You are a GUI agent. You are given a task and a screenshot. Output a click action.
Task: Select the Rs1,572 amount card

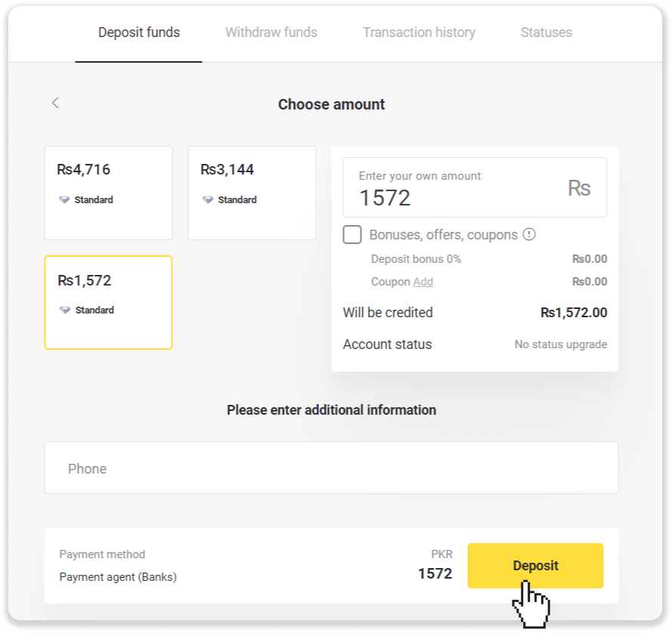coord(108,302)
